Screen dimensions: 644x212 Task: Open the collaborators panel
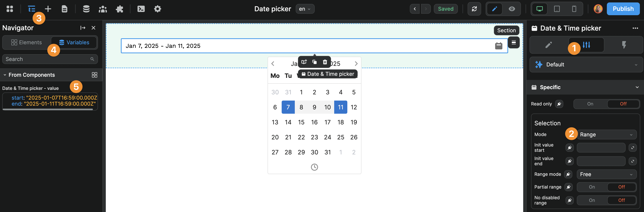click(102, 9)
